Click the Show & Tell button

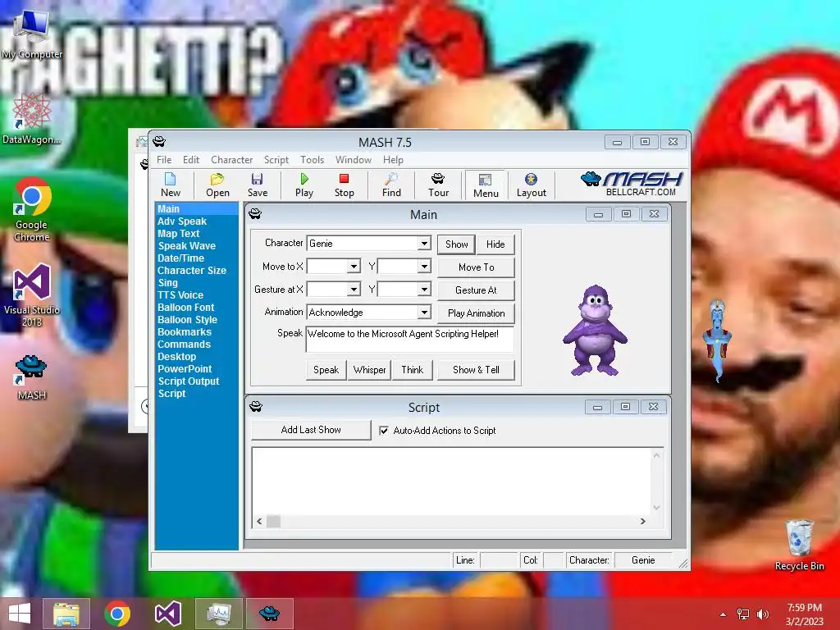(476, 370)
